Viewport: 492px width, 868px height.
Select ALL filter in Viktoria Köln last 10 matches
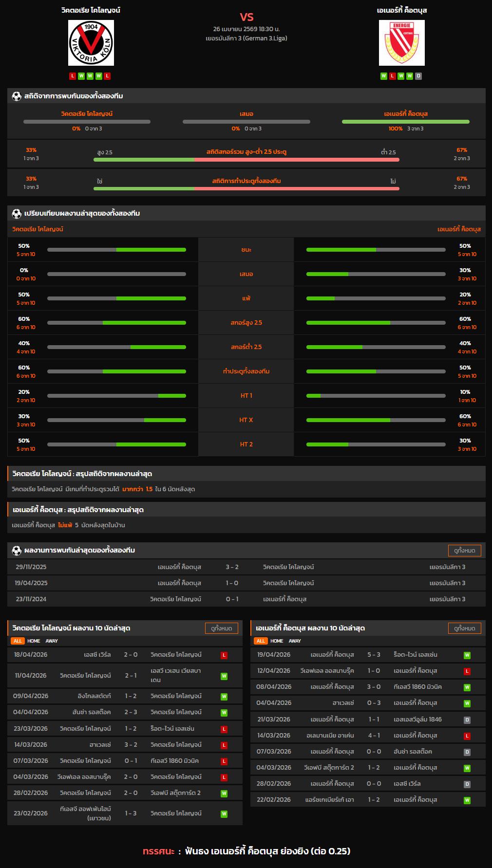point(18,641)
